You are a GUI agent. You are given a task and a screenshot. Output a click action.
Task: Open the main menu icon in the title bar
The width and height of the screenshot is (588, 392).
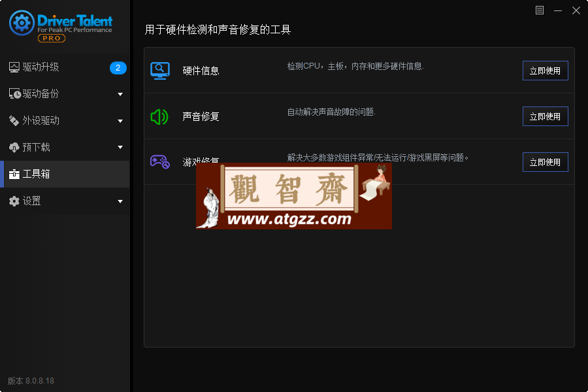click(x=540, y=10)
